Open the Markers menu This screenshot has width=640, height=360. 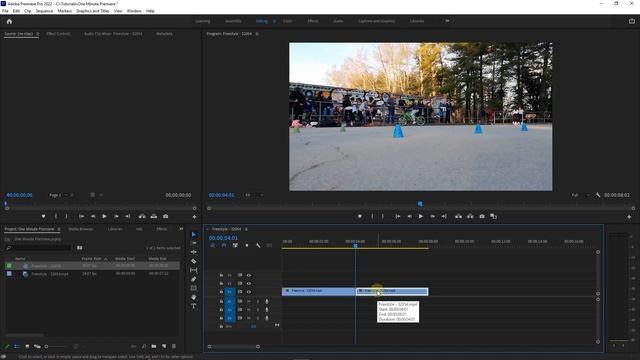[64, 11]
